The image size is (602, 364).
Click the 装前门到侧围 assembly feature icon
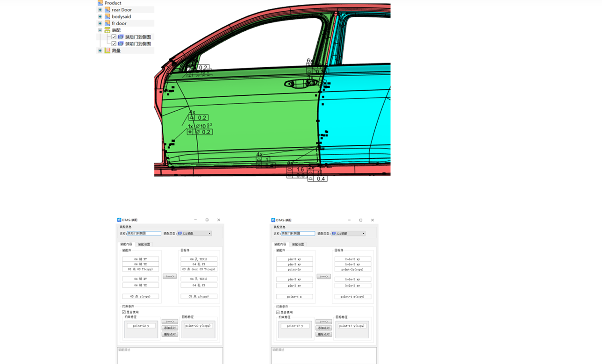click(120, 43)
